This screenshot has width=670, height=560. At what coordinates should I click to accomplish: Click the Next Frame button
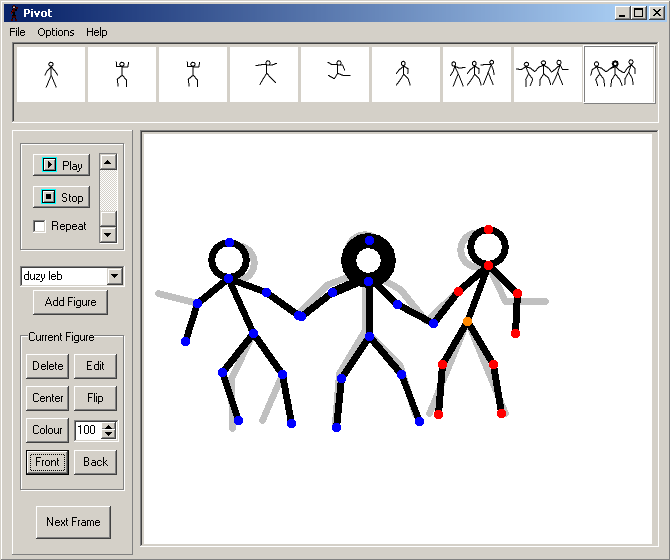point(73,522)
